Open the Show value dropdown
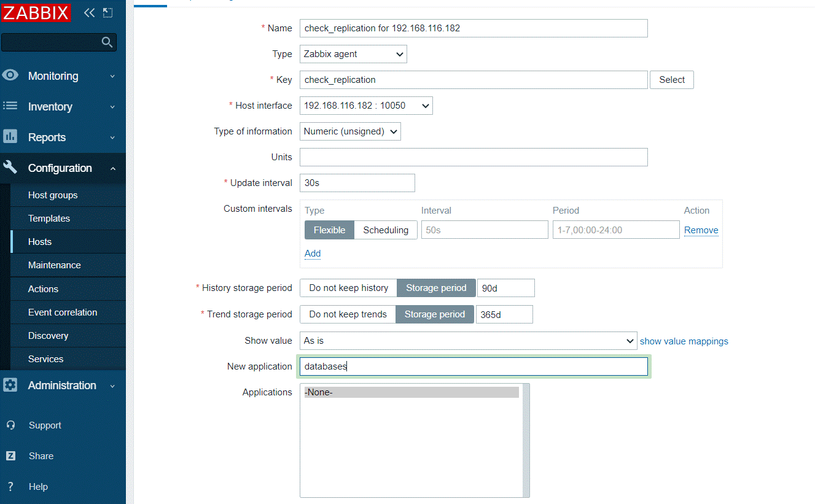The image size is (815, 504). pos(468,341)
